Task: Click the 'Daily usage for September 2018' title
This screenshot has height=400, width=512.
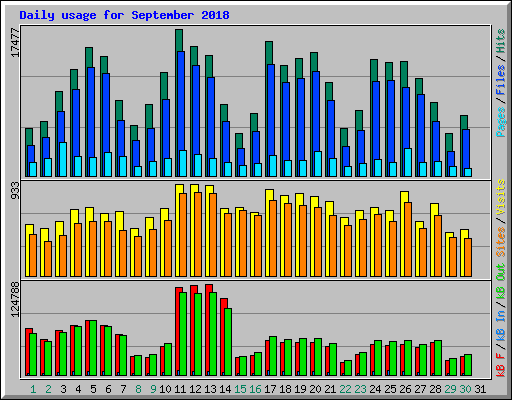Action: coord(124,15)
